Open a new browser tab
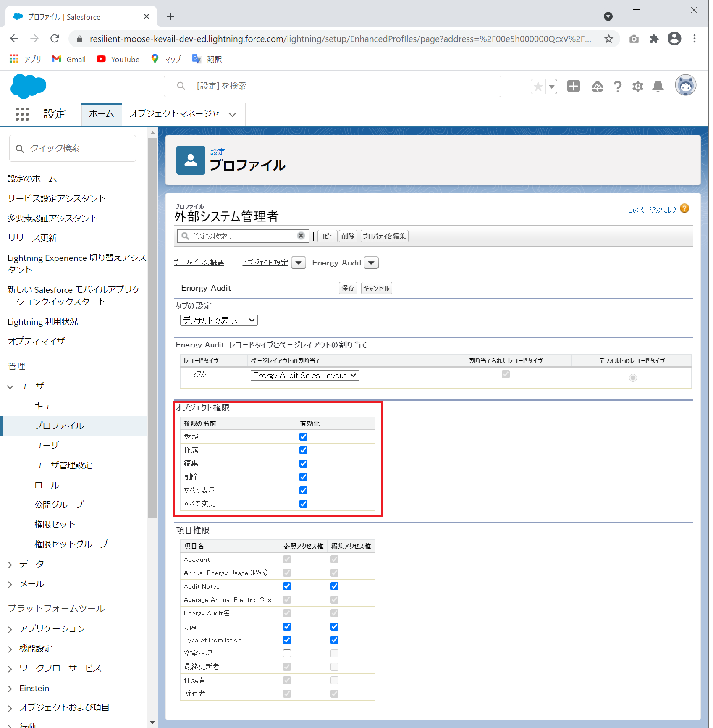Image resolution: width=713 pixels, height=728 pixels. coord(170,16)
